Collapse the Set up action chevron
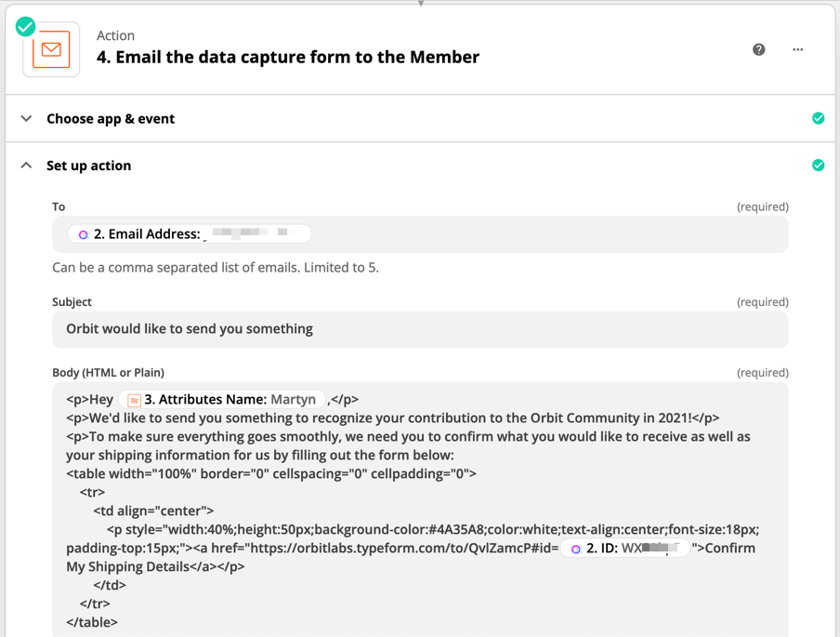 tap(26, 166)
